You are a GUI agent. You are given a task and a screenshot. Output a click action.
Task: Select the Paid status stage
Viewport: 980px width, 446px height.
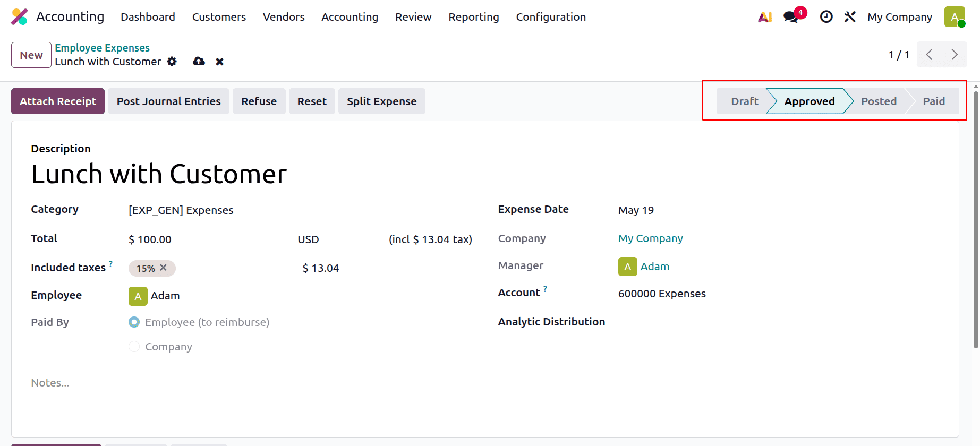pos(933,101)
